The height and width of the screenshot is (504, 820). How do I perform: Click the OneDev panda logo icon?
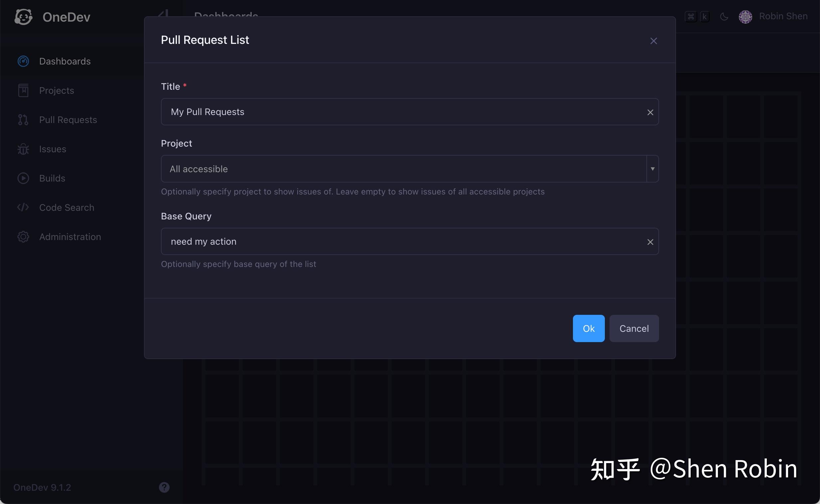pyautogui.click(x=23, y=17)
